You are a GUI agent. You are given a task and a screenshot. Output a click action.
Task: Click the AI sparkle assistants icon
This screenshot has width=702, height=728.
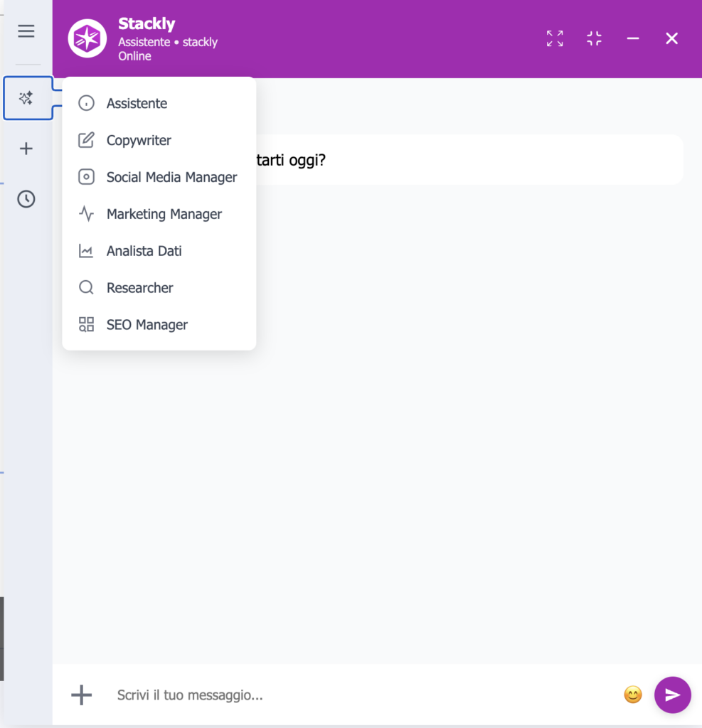(x=26, y=98)
